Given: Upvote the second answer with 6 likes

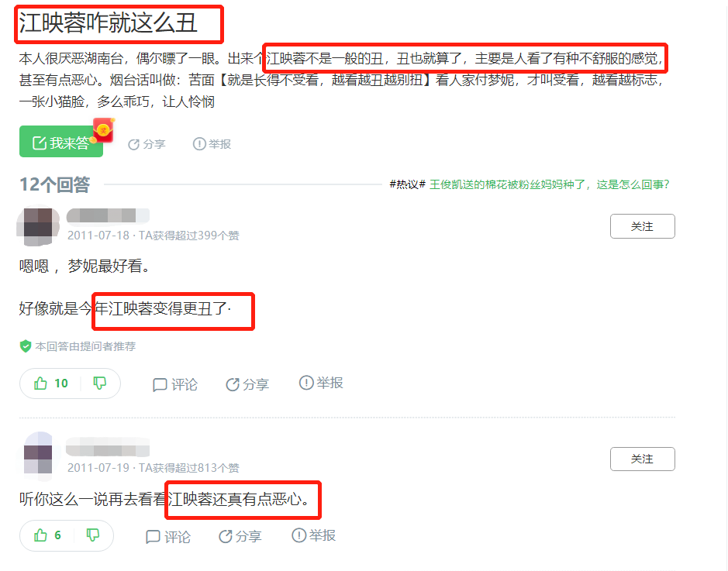Looking at the screenshot, I should (x=47, y=535).
